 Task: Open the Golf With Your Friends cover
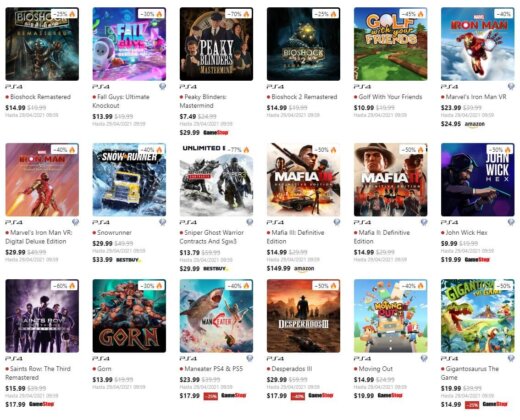coord(391,44)
